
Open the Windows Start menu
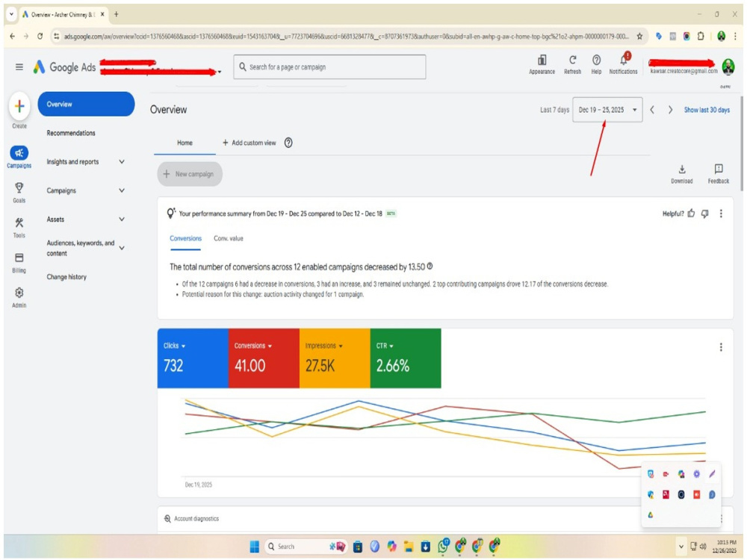[x=255, y=547]
